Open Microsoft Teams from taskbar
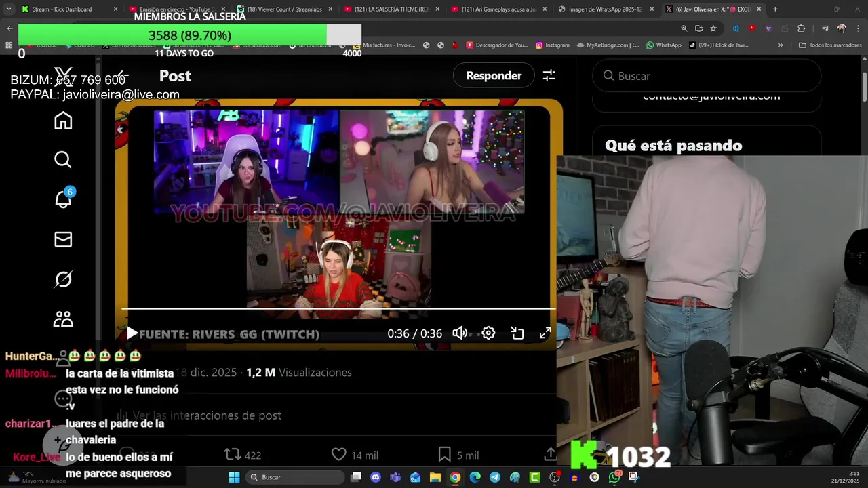 395,477
